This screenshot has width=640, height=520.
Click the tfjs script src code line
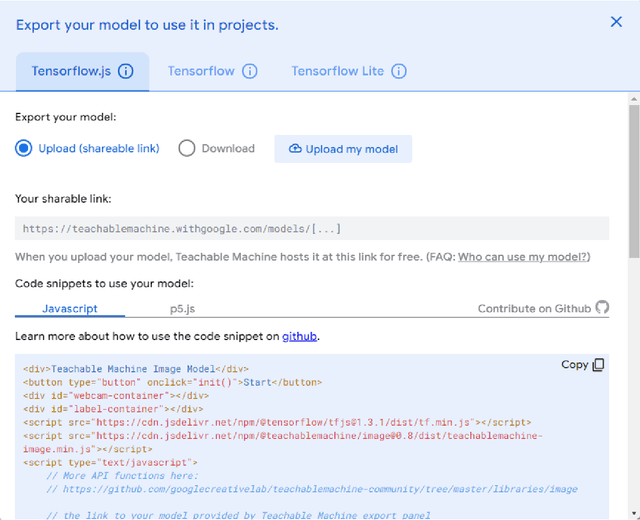point(277,422)
